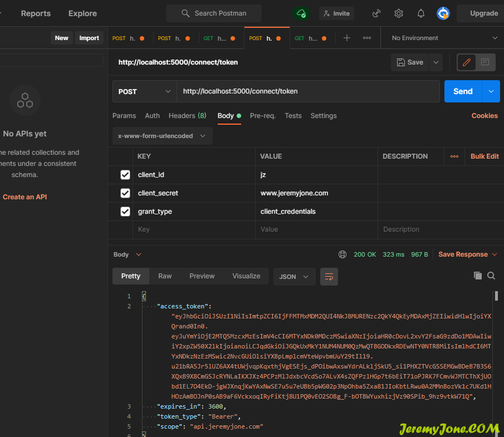Open the user avatar menu
This screenshot has width=504, height=437.
point(443,13)
